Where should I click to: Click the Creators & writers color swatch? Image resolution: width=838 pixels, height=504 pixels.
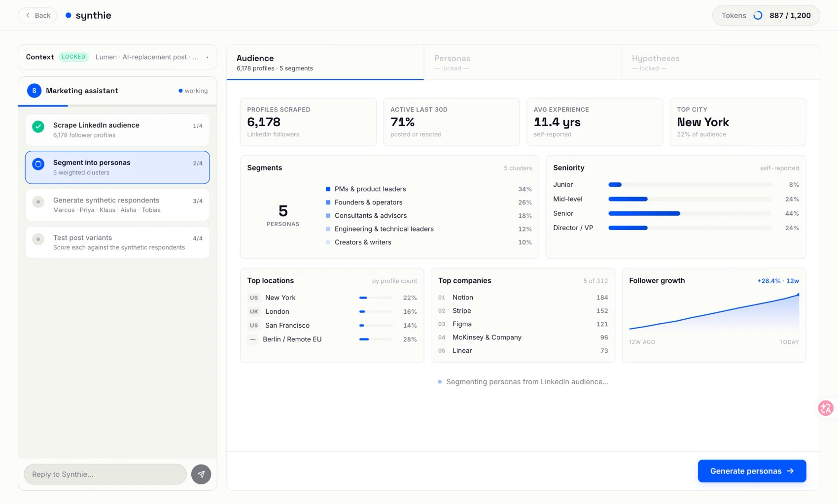click(328, 242)
